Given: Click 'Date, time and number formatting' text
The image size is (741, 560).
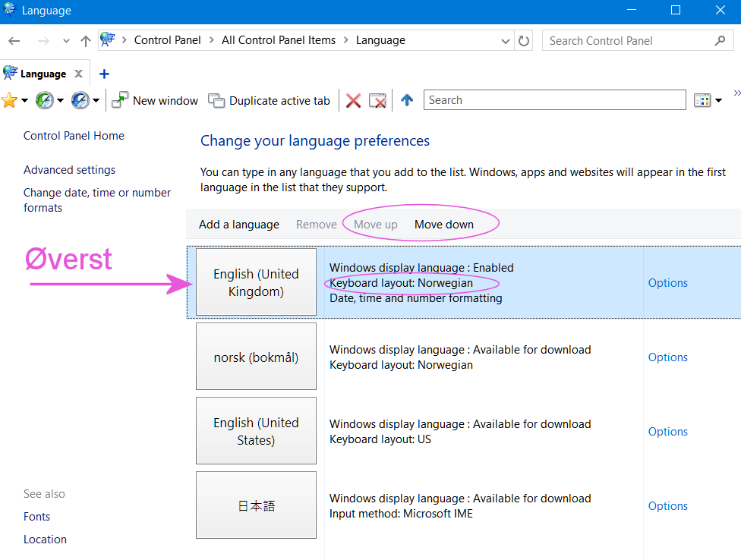Looking at the screenshot, I should pos(416,298).
